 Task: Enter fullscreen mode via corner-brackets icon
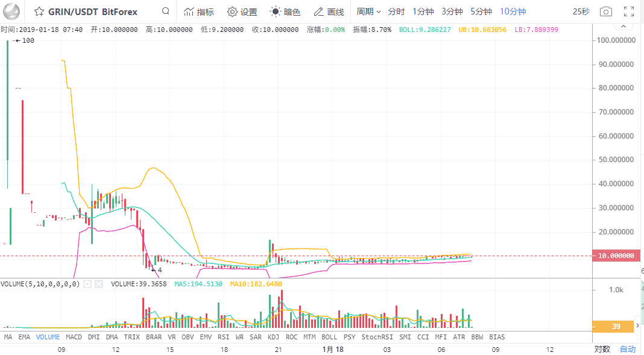coord(629,11)
